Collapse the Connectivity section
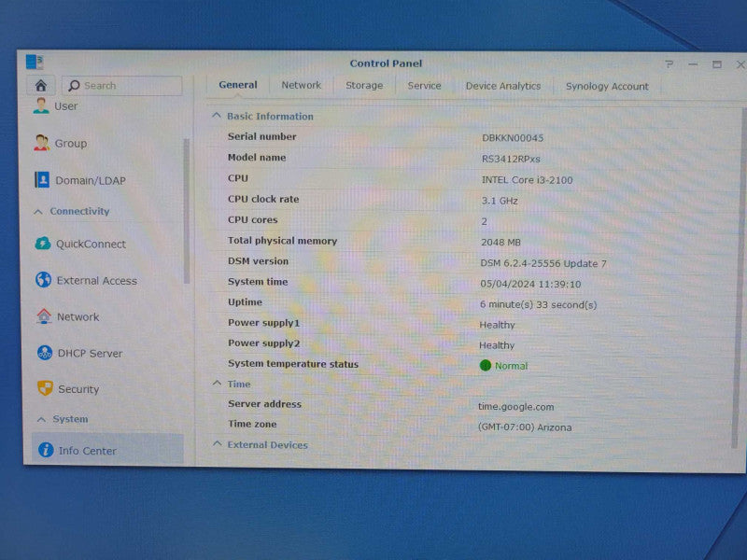Screen dimensions: 747x560 39,212
